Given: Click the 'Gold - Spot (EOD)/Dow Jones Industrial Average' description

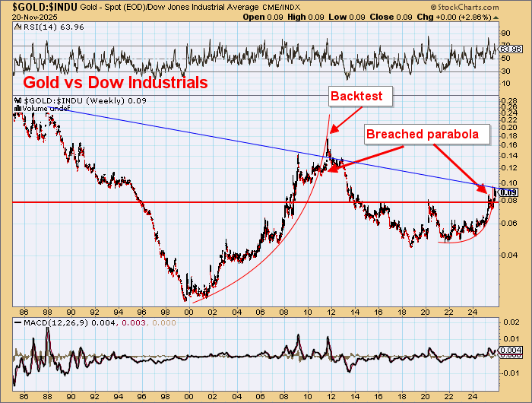Looking at the screenshot, I should point(171,7).
